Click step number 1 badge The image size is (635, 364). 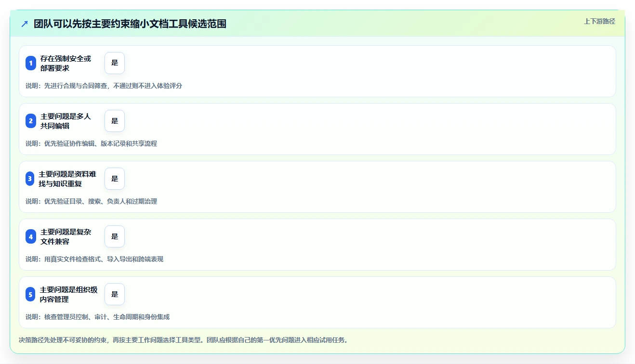(x=31, y=63)
